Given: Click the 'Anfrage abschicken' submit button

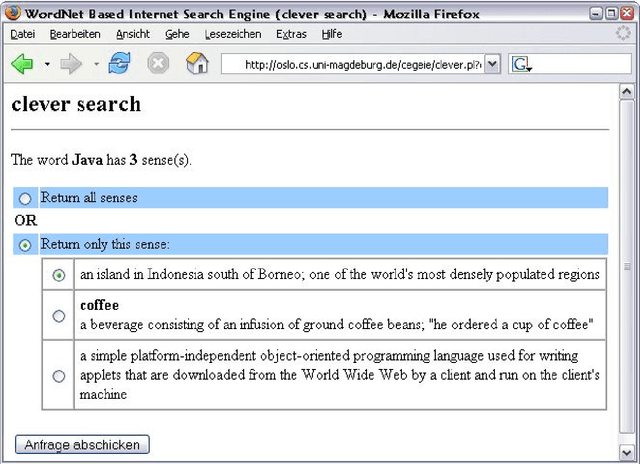Looking at the screenshot, I should (82, 444).
